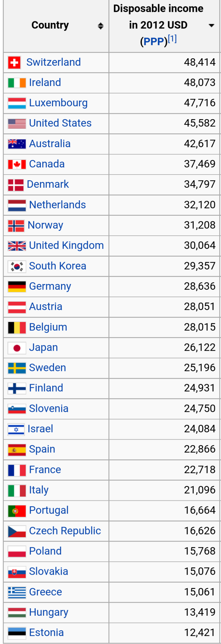
Task: Click the United States flag icon
Action: click(x=17, y=123)
